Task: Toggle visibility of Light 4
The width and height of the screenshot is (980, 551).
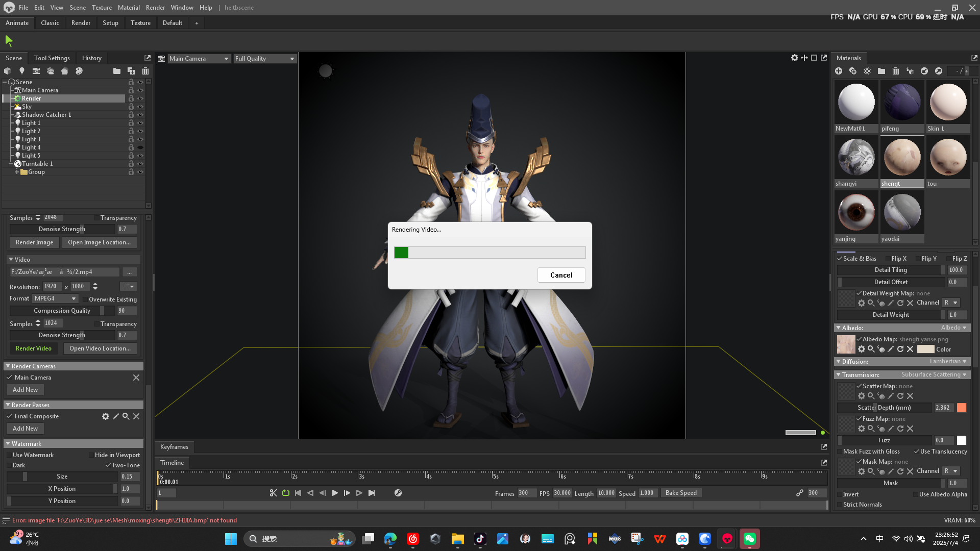Action: (x=140, y=147)
